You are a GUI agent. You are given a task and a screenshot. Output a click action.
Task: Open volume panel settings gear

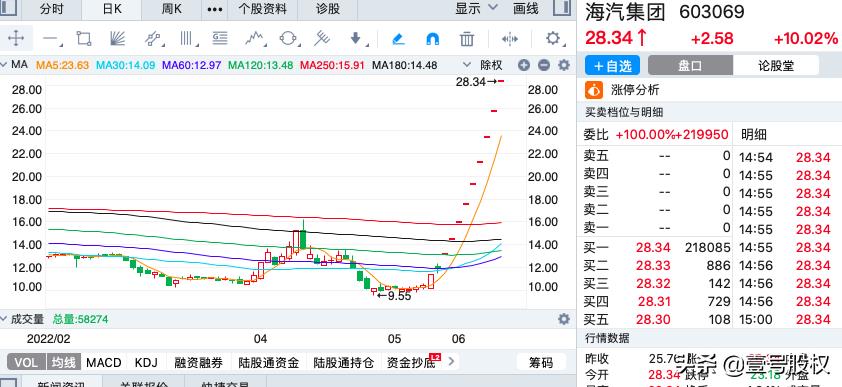pos(563,319)
